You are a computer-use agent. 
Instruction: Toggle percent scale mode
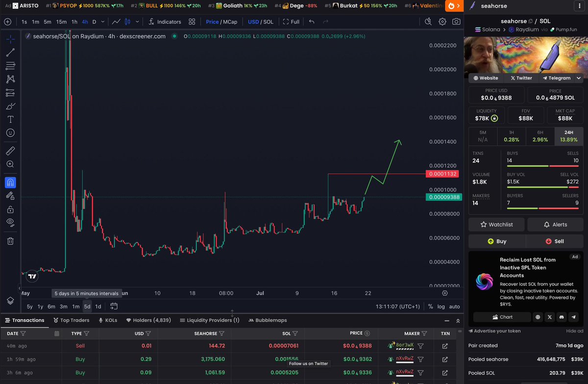tap(430, 307)
